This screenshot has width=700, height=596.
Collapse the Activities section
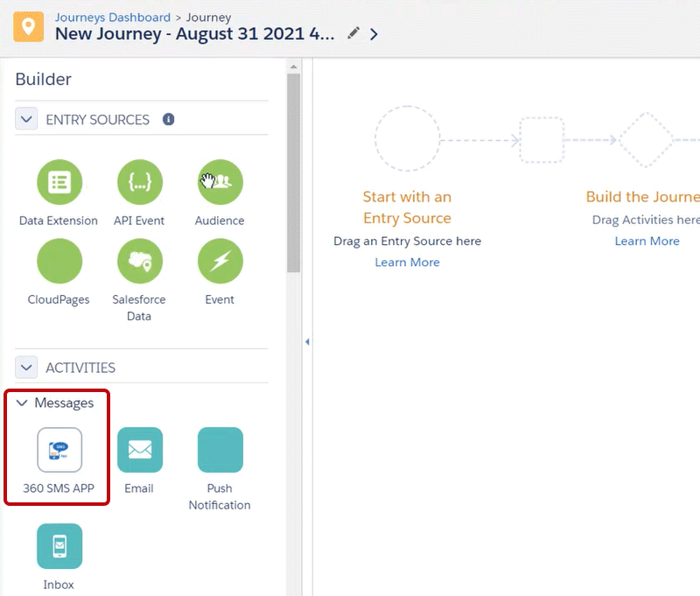coord(26,368)
